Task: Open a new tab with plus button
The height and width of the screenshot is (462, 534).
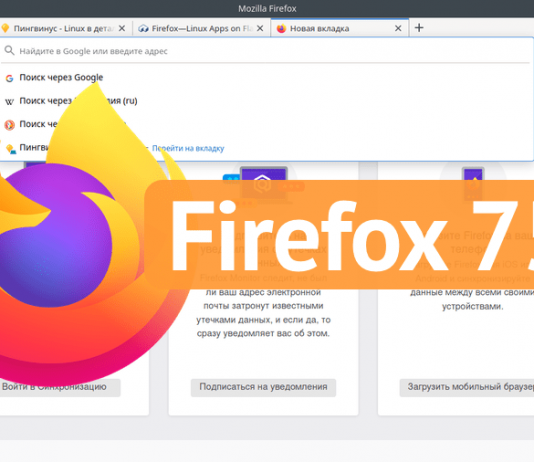Action: coord(419,28)
